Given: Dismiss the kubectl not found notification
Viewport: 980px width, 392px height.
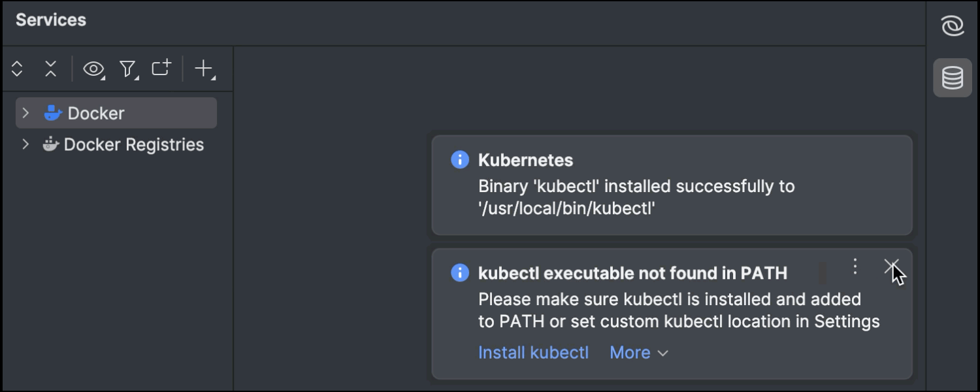Looking at the screenshot, I should point(890,266).
